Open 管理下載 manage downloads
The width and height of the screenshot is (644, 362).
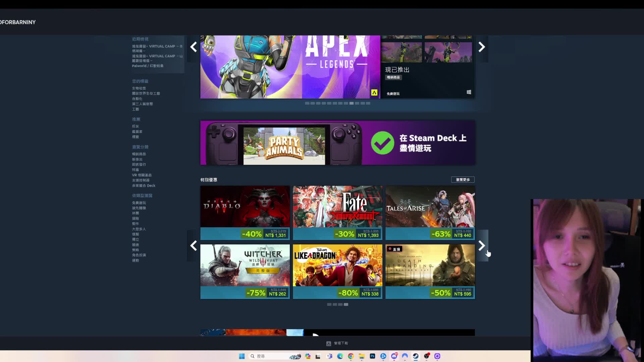pyautogui.click(x=341, y=343)
